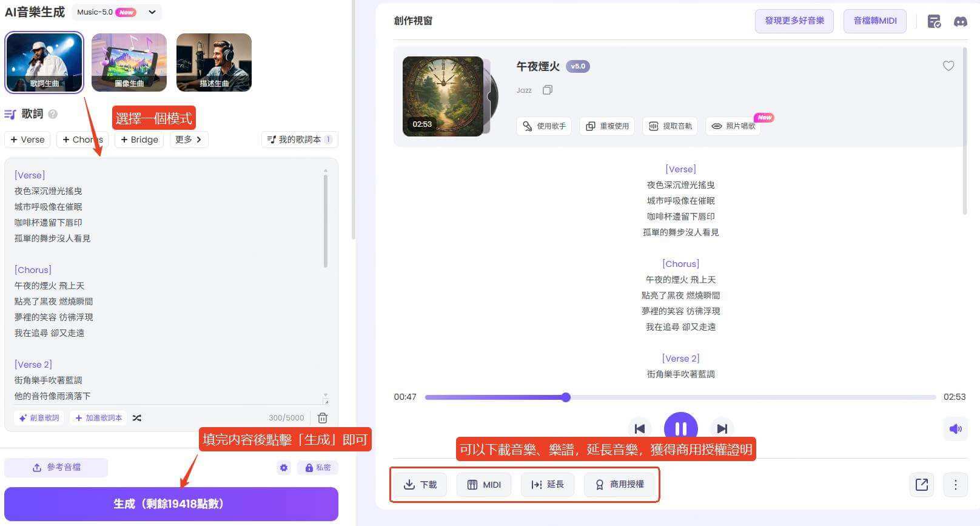This screenshot has width=980, height=526.
Task: Pause the playing song
Action: click(680, 429)
